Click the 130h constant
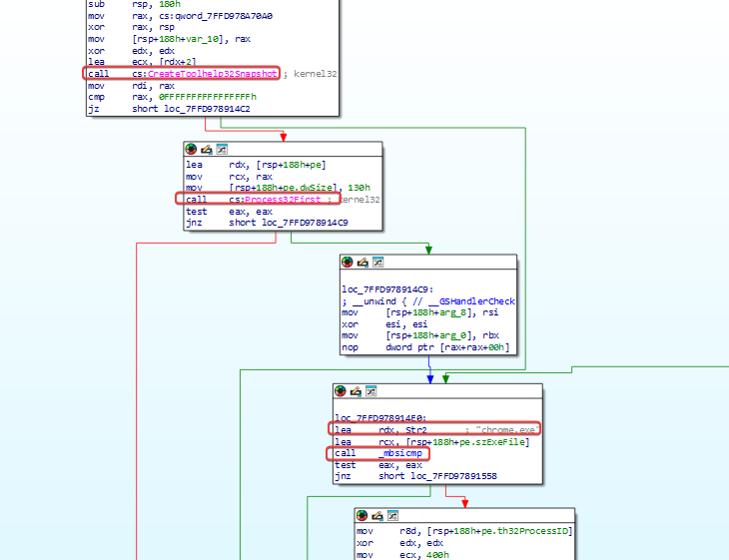 pos(359,188)
